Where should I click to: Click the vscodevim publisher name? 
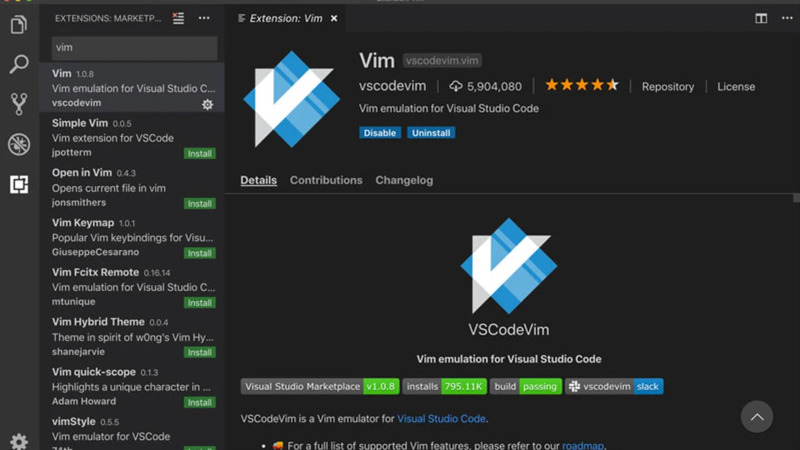pos(392,86)
